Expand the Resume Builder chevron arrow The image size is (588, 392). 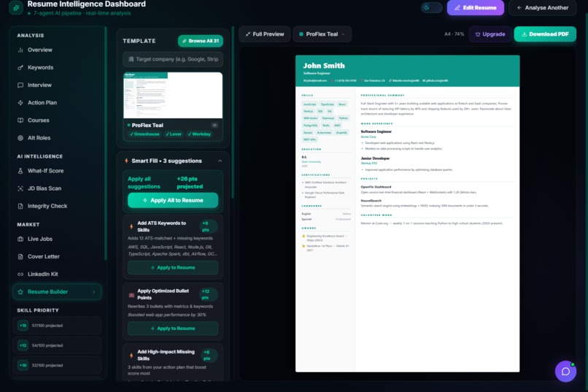[x=94, y=292]
